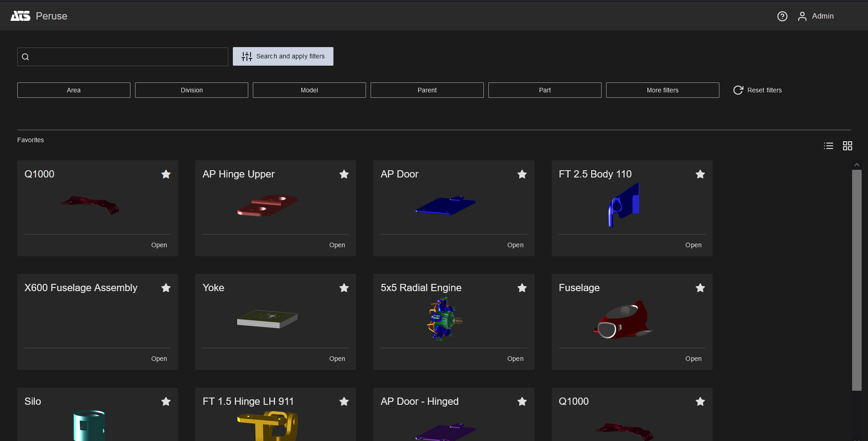The width and height of the screenshot is (868, 441).
Task: Switch to list view layout
Action: 828,146
